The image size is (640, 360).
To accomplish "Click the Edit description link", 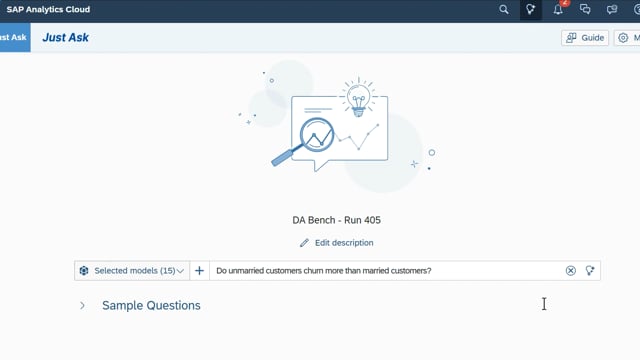I will click(344, 243).
